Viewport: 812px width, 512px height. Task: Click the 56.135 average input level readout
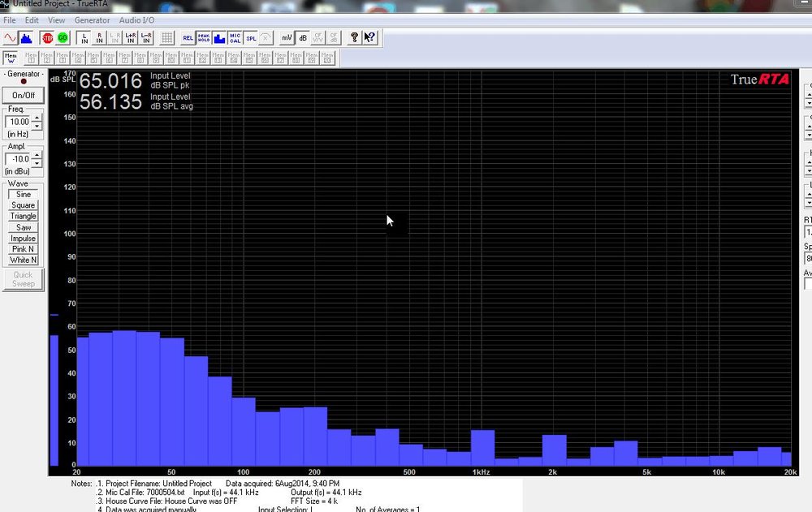[110, 102]
